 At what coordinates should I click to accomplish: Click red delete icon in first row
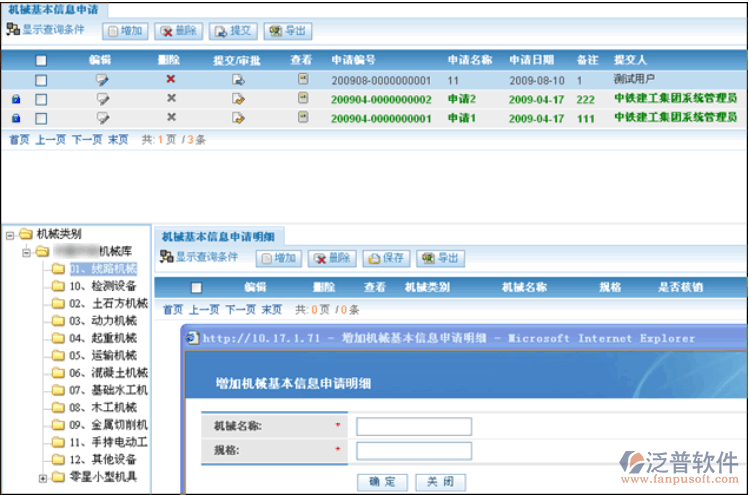click(x=171, y=79)
